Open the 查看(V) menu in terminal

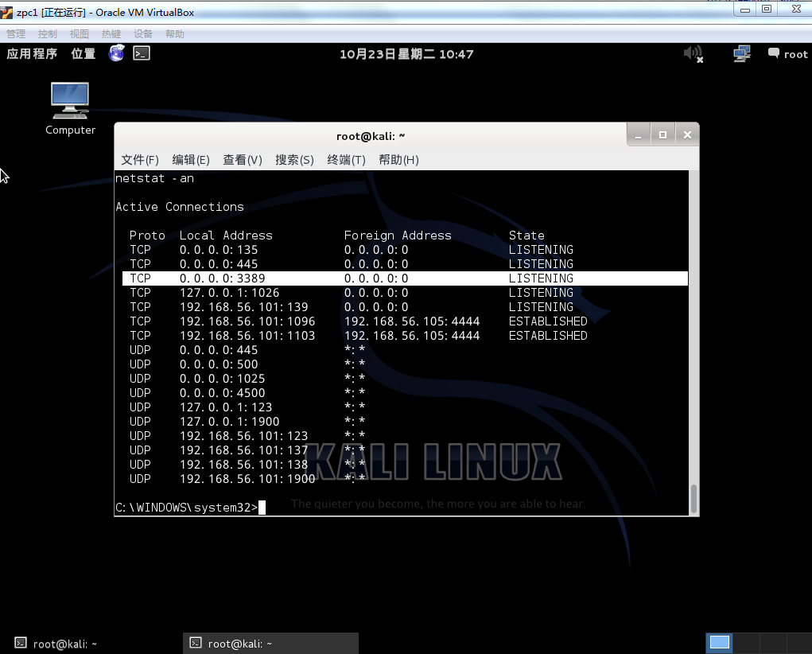[243, 160]
